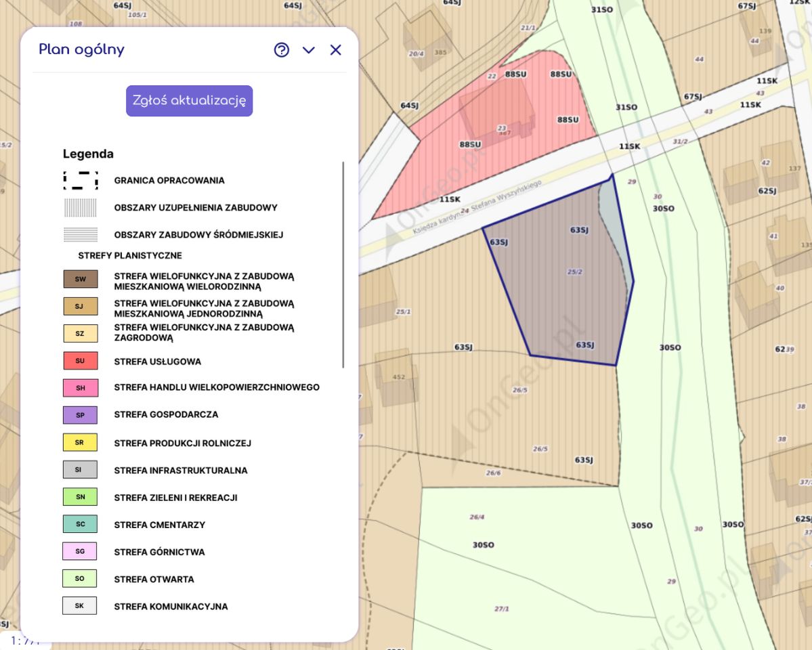
Task: Click the teal SC legend swatch
Action: tap(81, 523)
